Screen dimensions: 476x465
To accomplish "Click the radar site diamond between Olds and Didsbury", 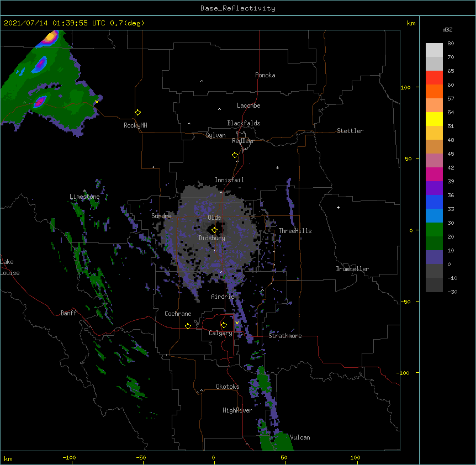I will click(x=214, y=230).
